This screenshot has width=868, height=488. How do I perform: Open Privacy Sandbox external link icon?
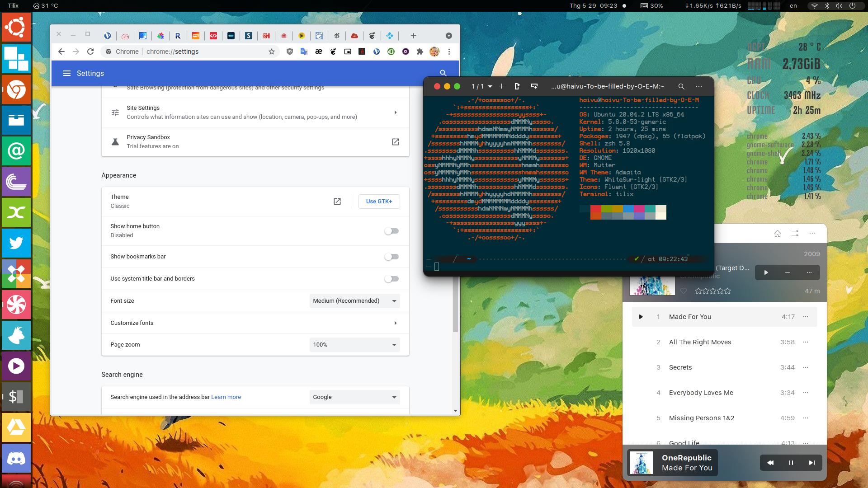[x=396, y=142]
